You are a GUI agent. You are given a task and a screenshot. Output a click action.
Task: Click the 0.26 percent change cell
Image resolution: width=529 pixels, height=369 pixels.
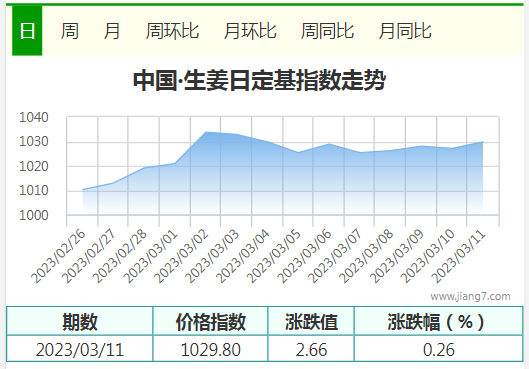439,349
